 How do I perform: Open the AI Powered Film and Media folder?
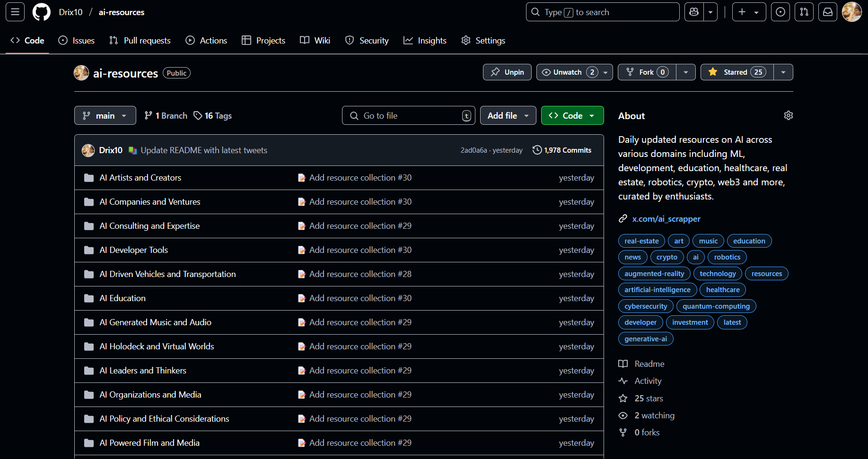149,442
